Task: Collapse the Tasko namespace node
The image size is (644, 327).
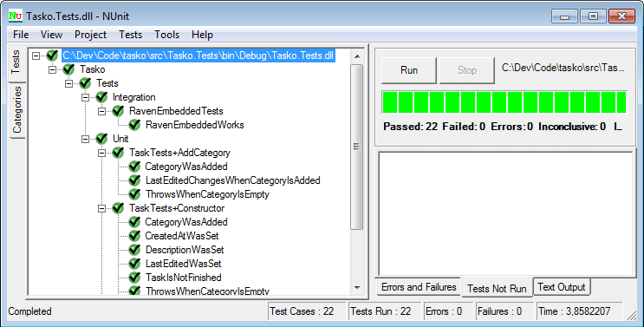Action: [53, 69]
